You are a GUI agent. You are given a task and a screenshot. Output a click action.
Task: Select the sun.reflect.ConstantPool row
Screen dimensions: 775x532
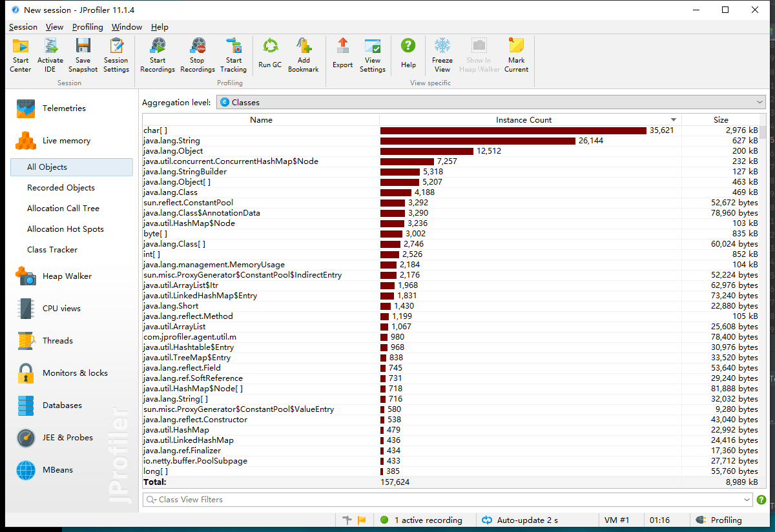[x=451, y=203]
